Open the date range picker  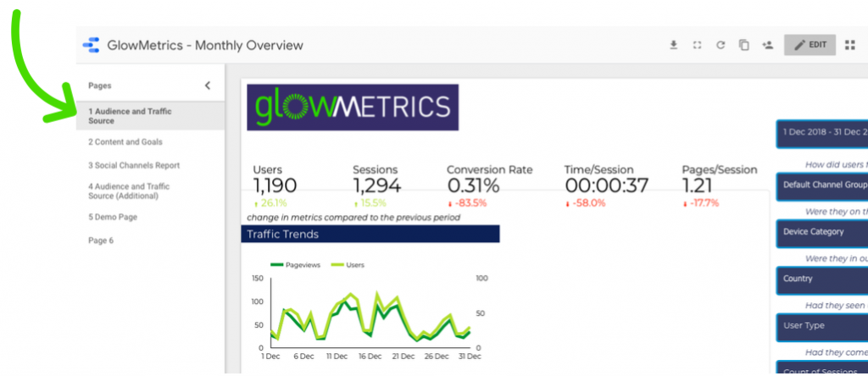point(821,133)
